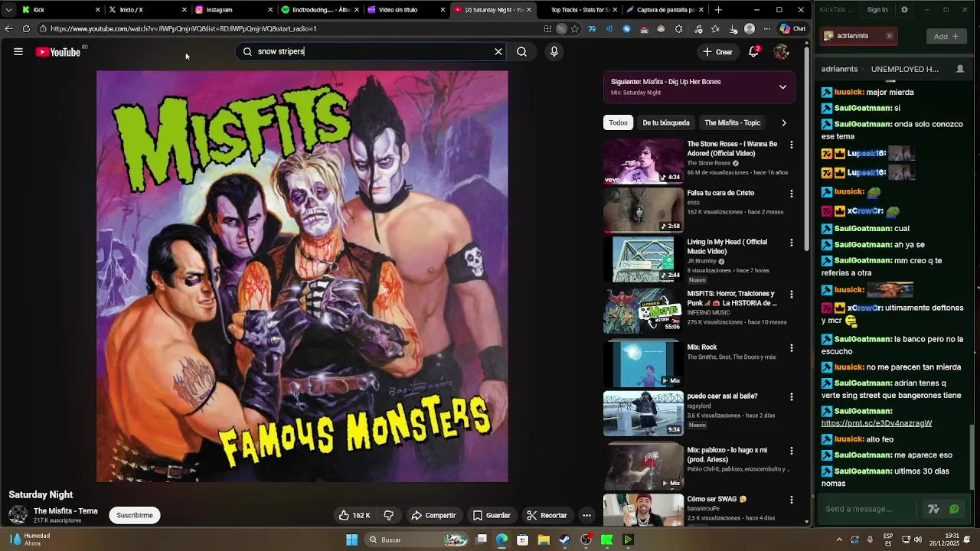Open options for puedo caer asi al baile
Viewport: 980px width, 551px height.
792,397
